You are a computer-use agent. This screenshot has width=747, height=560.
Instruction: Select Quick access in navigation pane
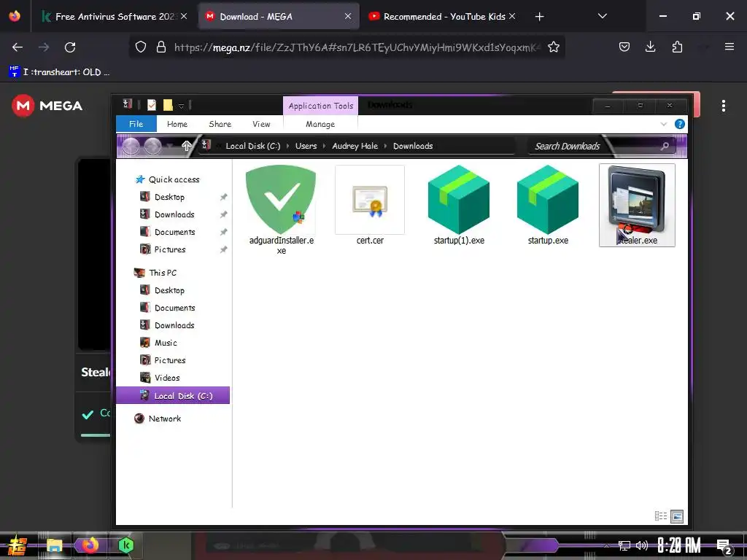tap(174, 179)
